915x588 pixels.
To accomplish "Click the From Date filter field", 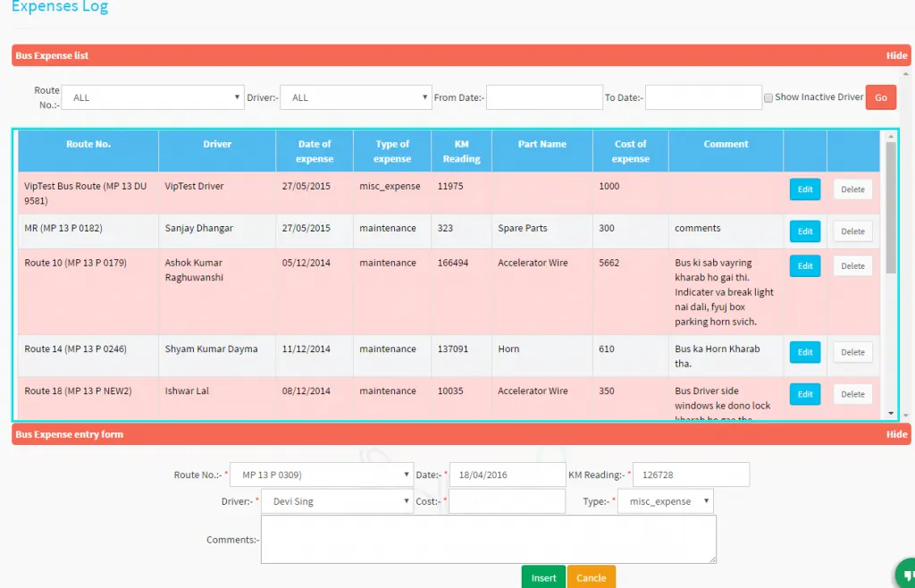I will tap(544, 97).
